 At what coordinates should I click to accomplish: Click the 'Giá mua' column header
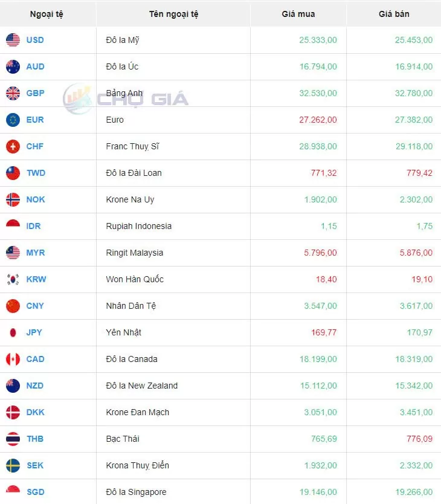pos(298,14)
